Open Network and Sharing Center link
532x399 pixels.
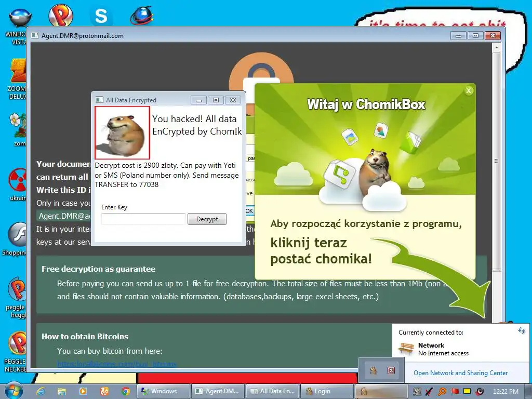pyautogui.click(x=460, y=373)
